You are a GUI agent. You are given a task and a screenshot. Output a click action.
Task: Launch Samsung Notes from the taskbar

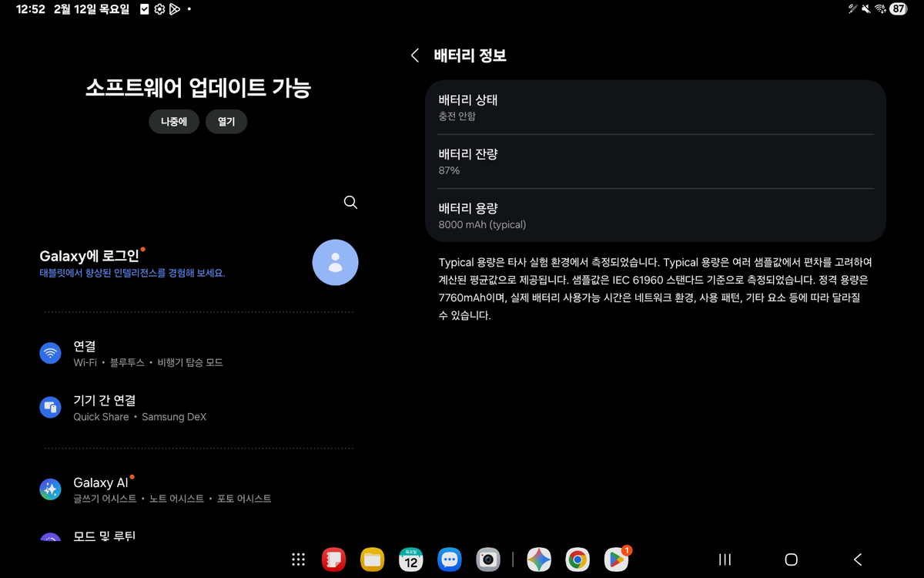[x=334, y=560]
